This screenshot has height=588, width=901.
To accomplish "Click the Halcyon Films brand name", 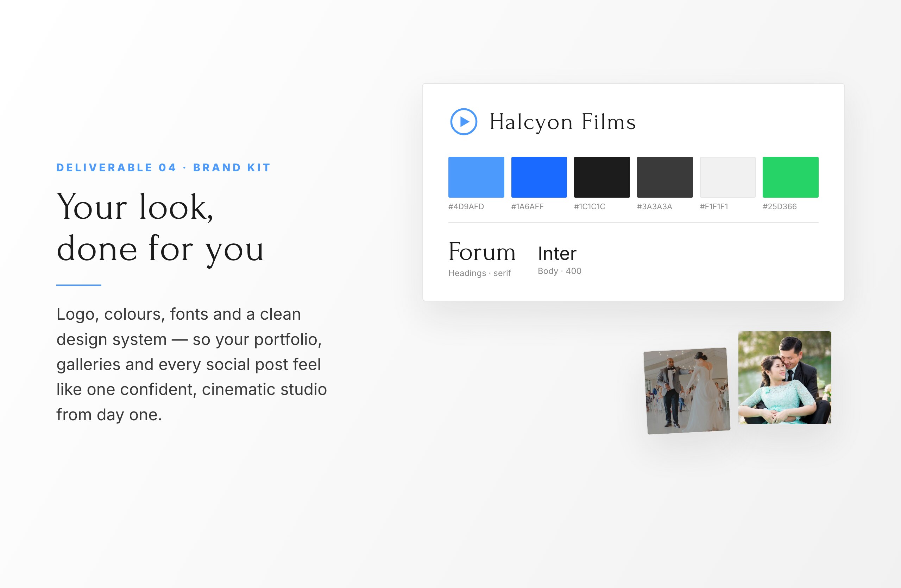I will (562, 122).
